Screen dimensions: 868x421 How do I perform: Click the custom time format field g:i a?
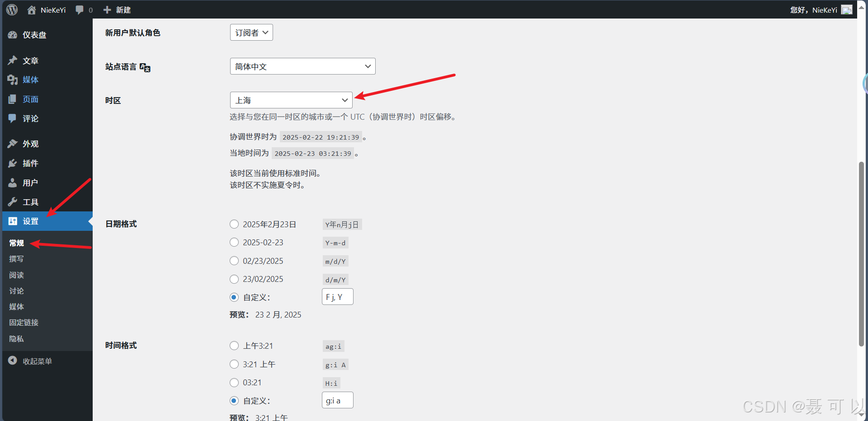point(338,400)
